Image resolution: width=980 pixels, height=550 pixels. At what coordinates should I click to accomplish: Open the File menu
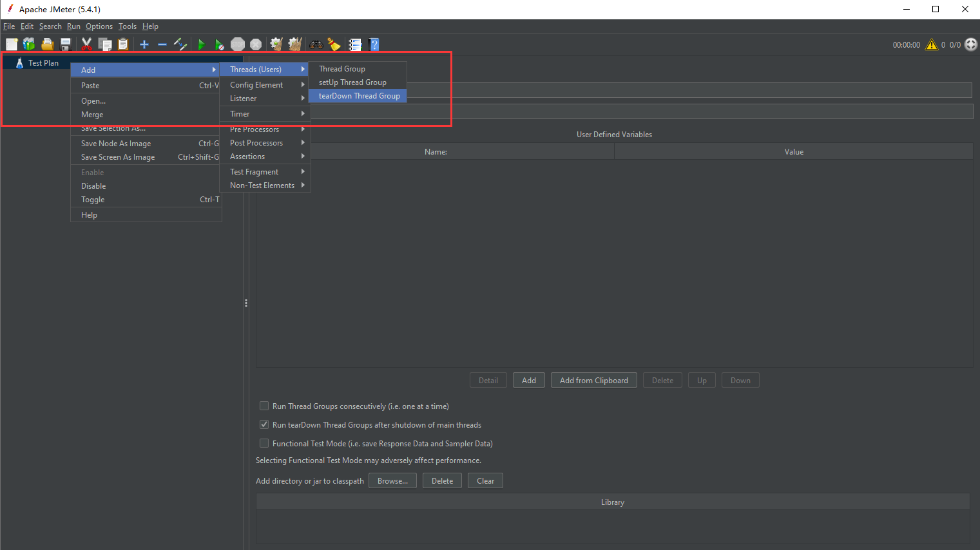tap(9, 26)
